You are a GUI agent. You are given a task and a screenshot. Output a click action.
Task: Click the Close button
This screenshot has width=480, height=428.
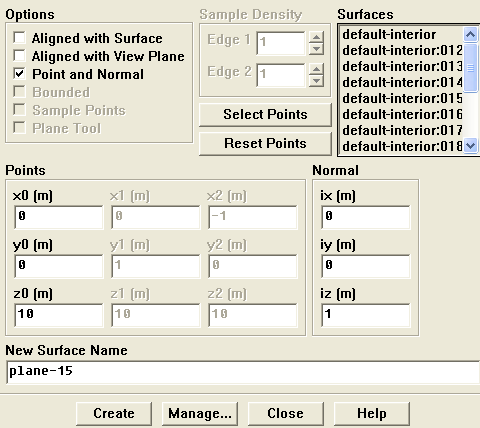click(286, 414)
